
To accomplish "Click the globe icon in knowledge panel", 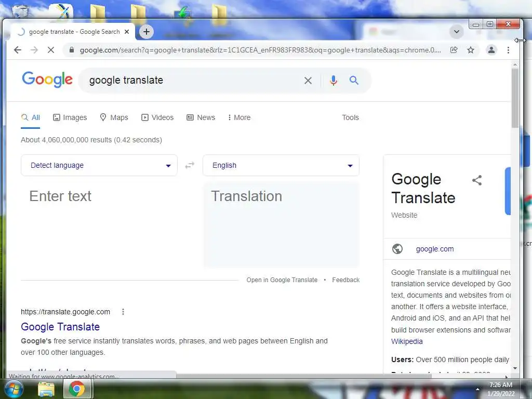I will 397,249.
